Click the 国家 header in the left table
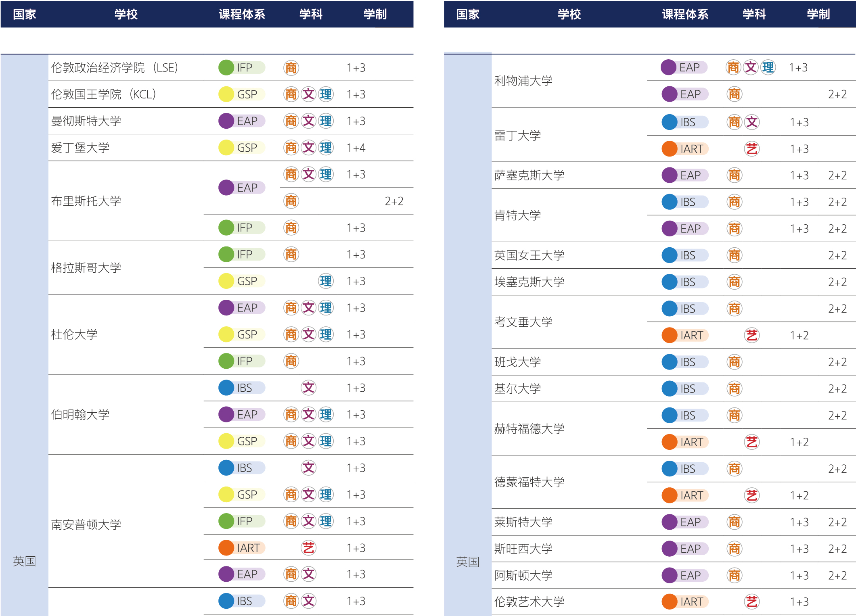 (25, 14)
